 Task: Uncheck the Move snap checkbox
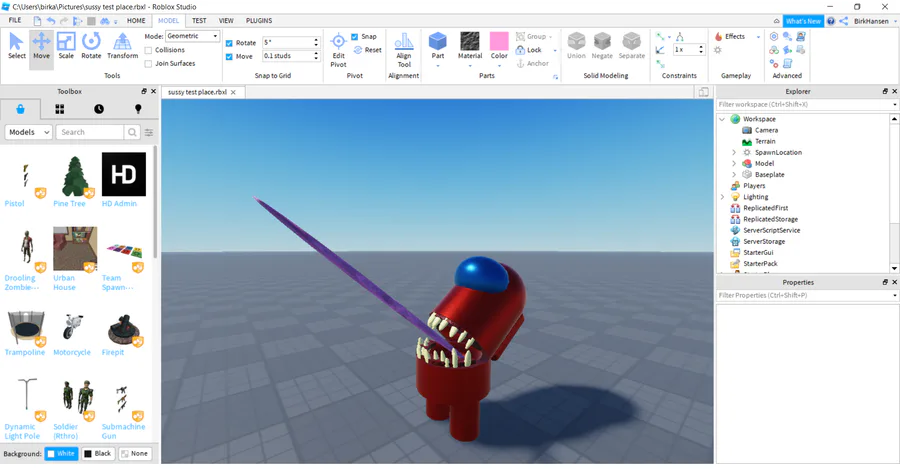229,57
